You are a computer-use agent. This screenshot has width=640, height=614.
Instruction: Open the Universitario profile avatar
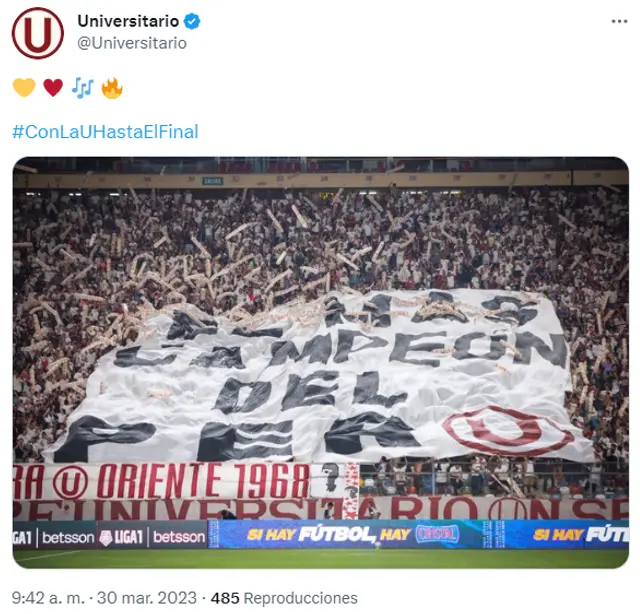pyautogui.click(x=38, y=33)
